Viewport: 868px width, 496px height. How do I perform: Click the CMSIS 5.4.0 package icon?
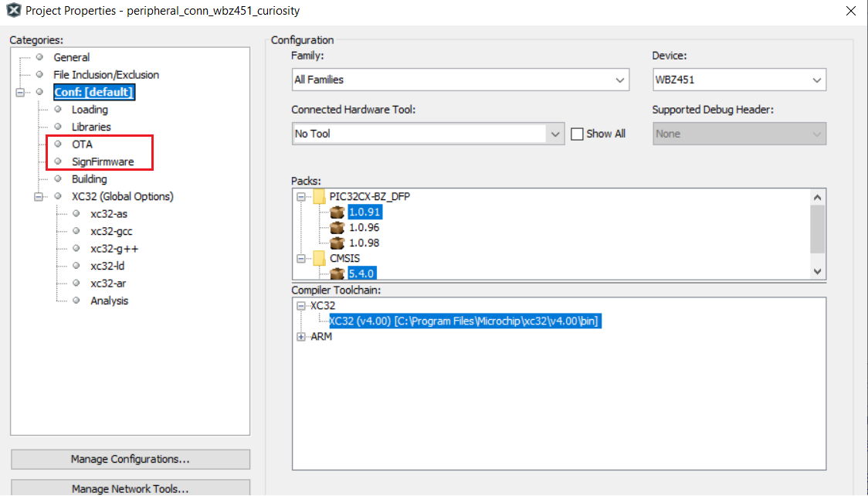pos(337,273)
